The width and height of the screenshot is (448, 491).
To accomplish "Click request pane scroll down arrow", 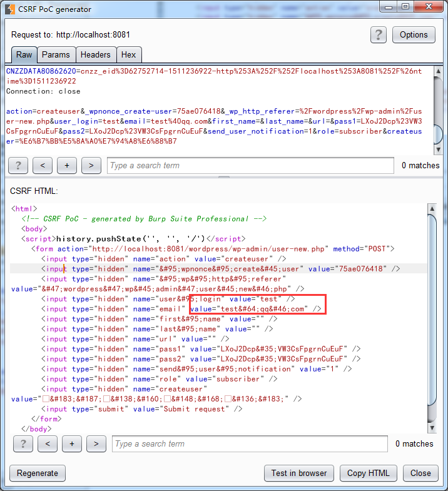I will (x=438, y=149).
